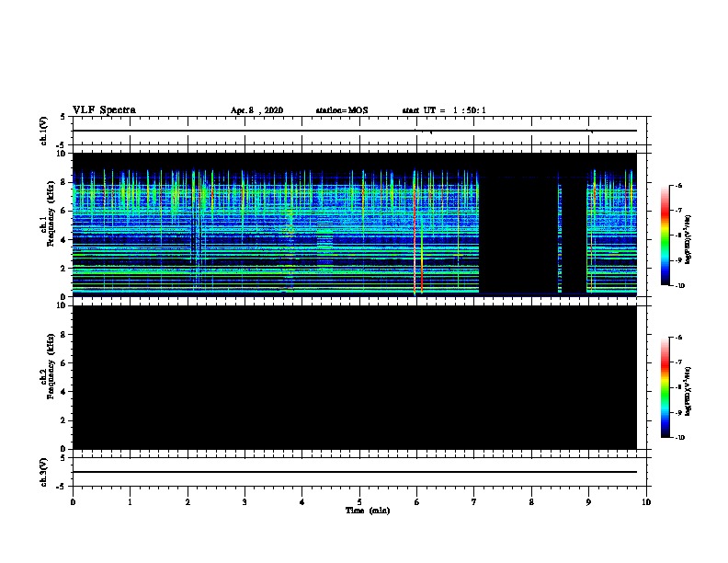Screen dimensions: 728x563
Task: Click the ch.1 spectrogram color scale bar
Action: pyautogui.click(x=665, y=236)
